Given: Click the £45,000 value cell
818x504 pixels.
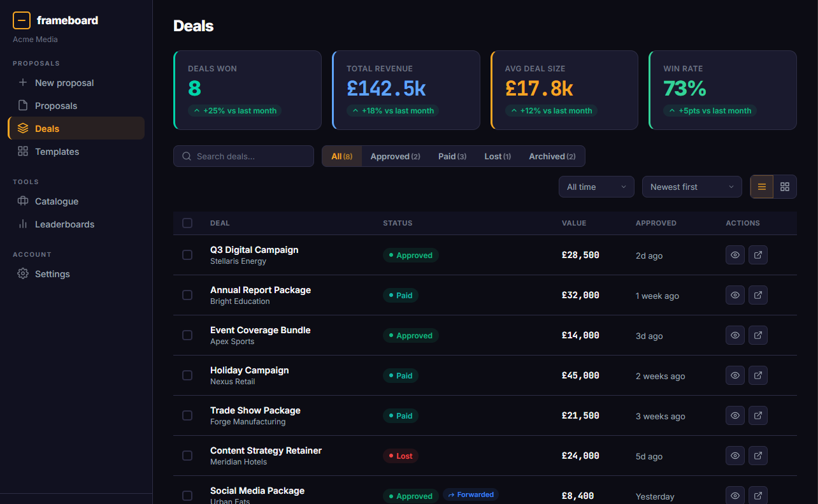Looking at the screenshot, I should tap(580, 375).
